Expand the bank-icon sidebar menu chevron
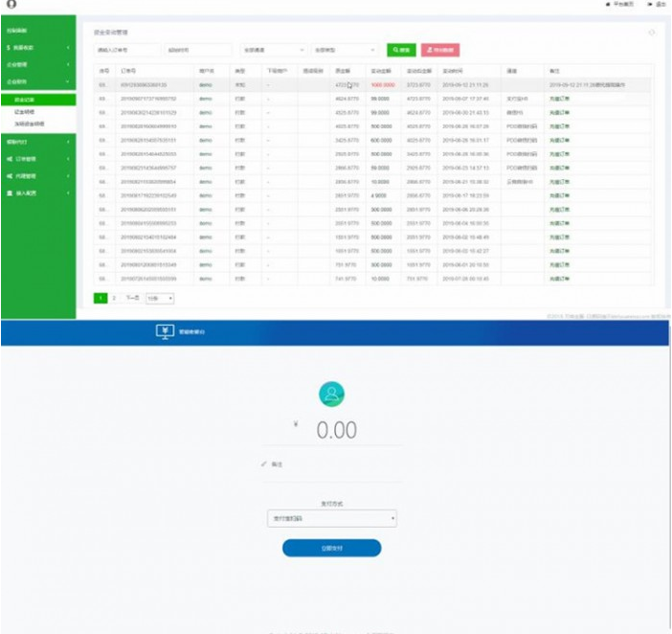The image size is (672, 634). tap(68, 193)
